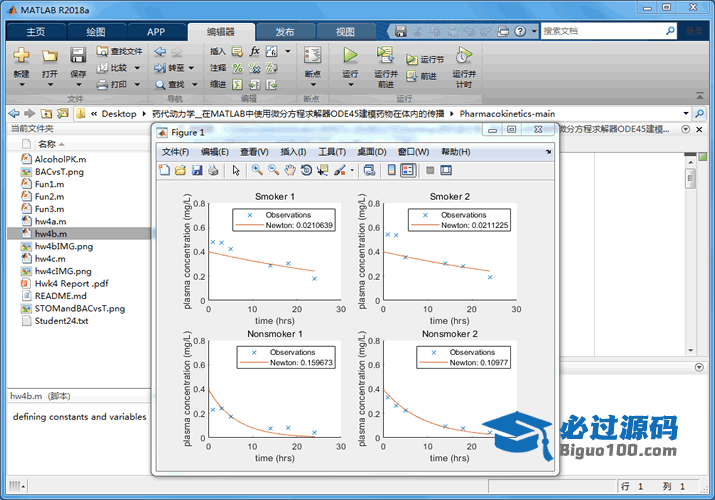
Task: Click the 名称 column header
Action: [47, 144]
